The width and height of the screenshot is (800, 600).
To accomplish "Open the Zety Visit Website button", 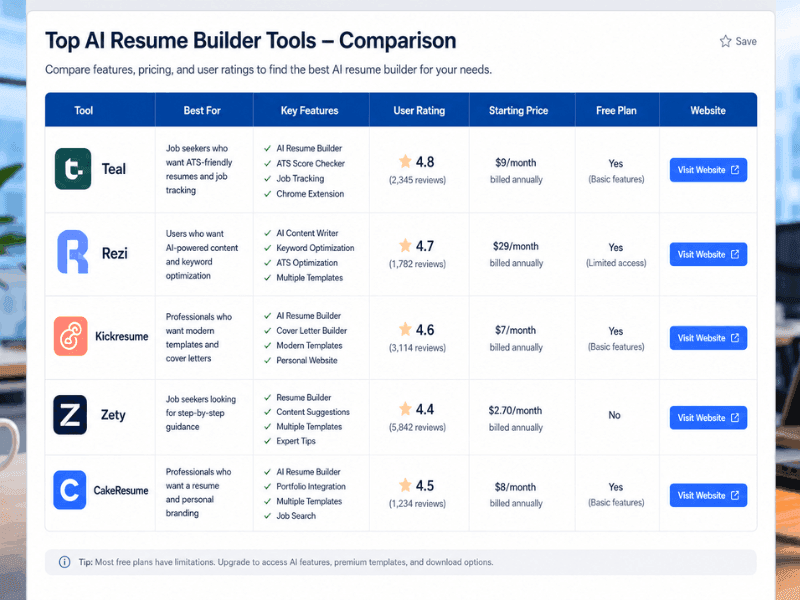I will click(708, 417).
